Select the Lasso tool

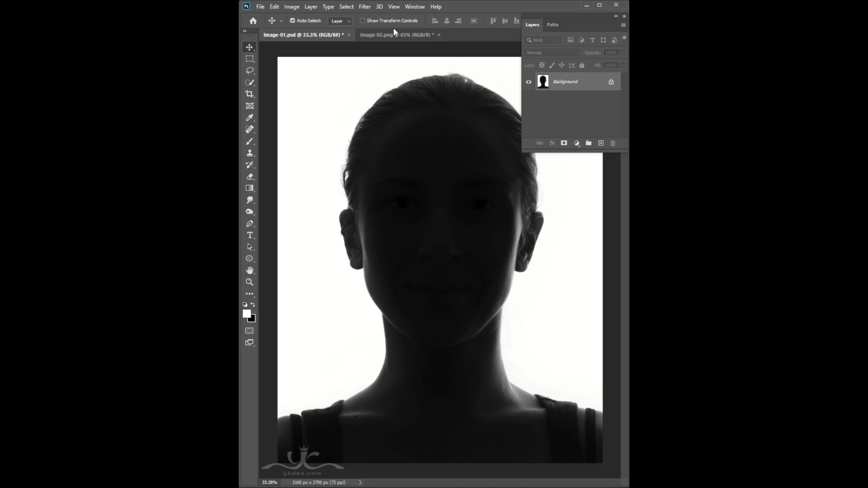click(250, 70)
